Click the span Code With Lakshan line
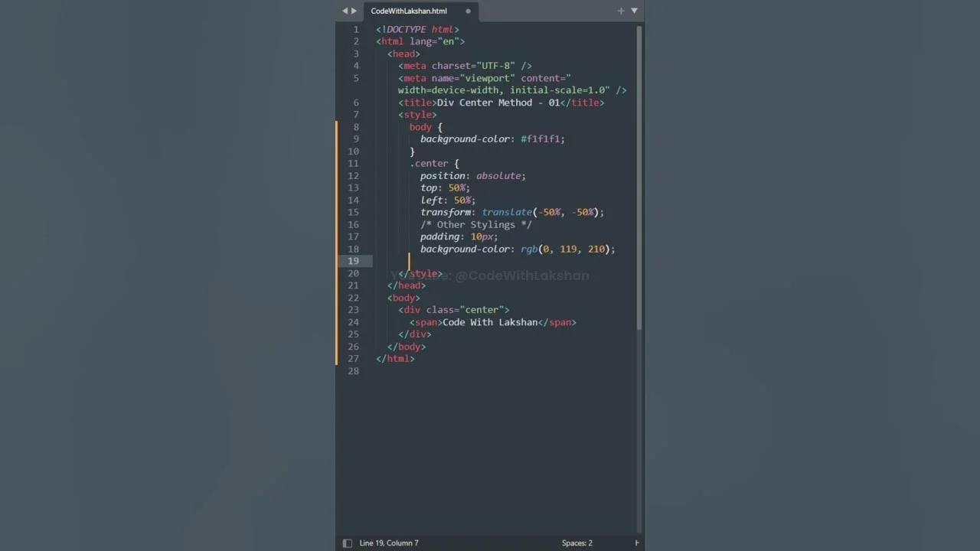Viewport: 980px width, 551px height. (x=492, y=322)
